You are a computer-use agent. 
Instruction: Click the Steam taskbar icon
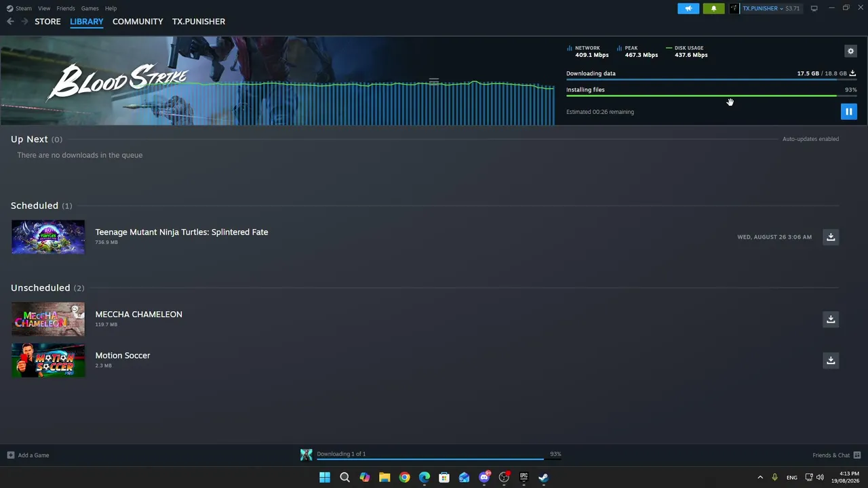543,477
